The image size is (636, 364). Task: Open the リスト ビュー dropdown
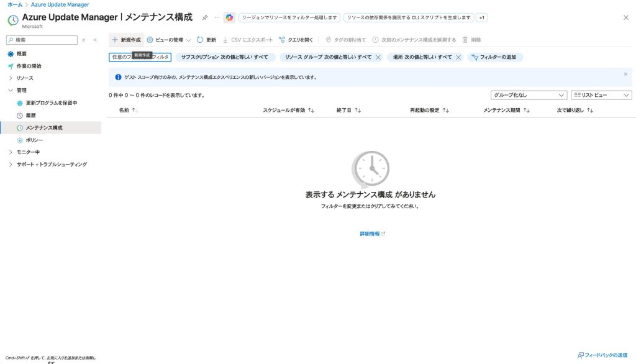coord(601,95)
